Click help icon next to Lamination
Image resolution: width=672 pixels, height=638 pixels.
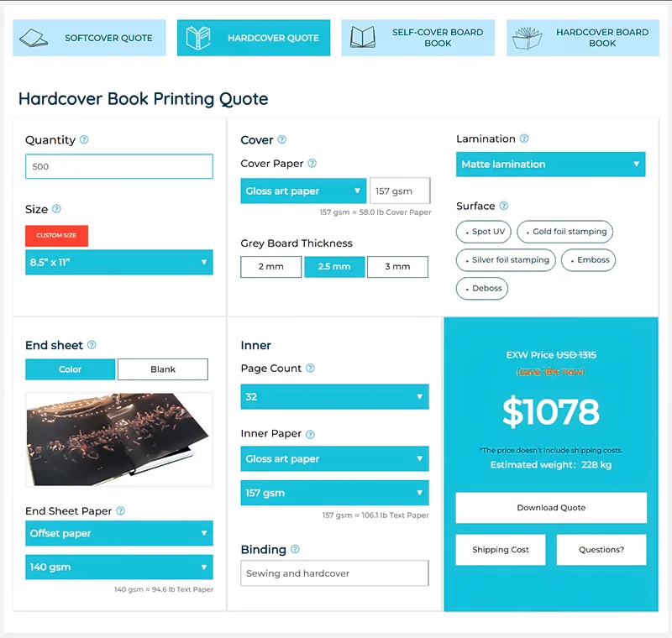coord(524,139)
